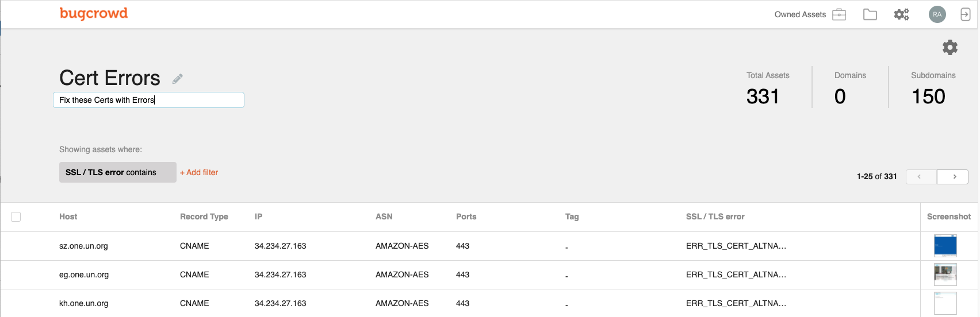Open the kh.one.un.org host row
The height and width of the screenshot is (317, 980).
tap(489, 303)
